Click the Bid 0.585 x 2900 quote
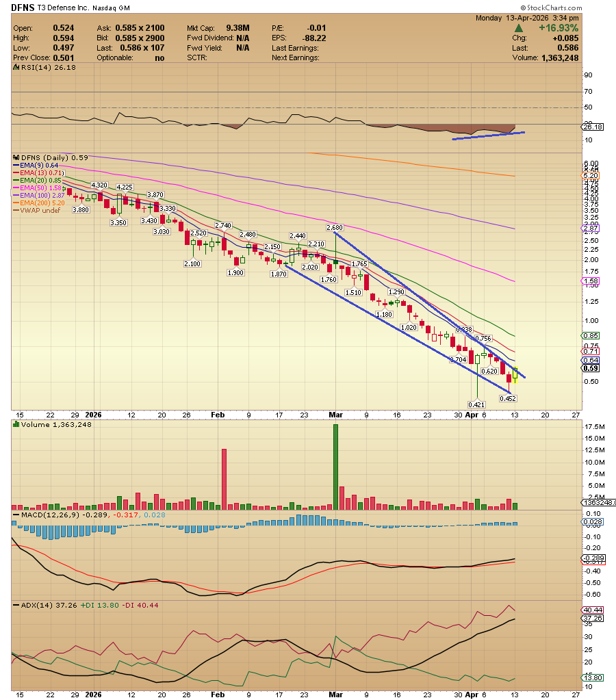This screenshot has height=700, width=616. point(140,38)
